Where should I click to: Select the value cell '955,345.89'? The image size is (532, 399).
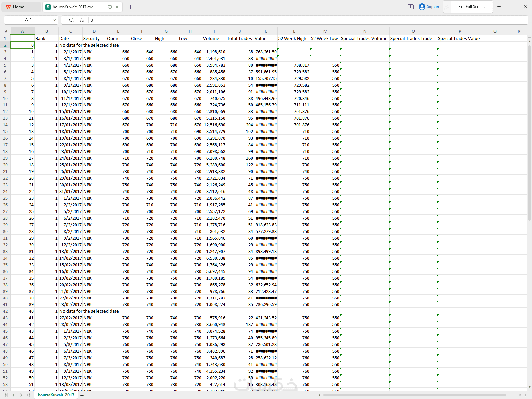point(266,338)
